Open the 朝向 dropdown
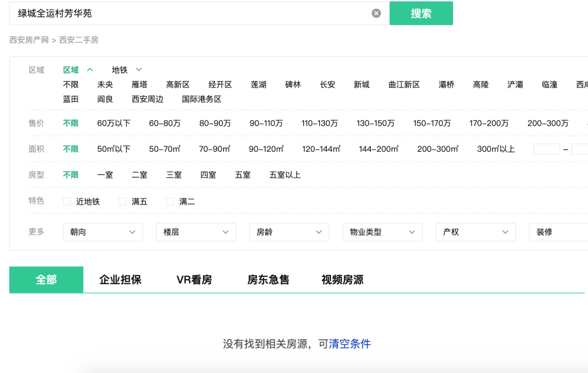 point(103,232)
